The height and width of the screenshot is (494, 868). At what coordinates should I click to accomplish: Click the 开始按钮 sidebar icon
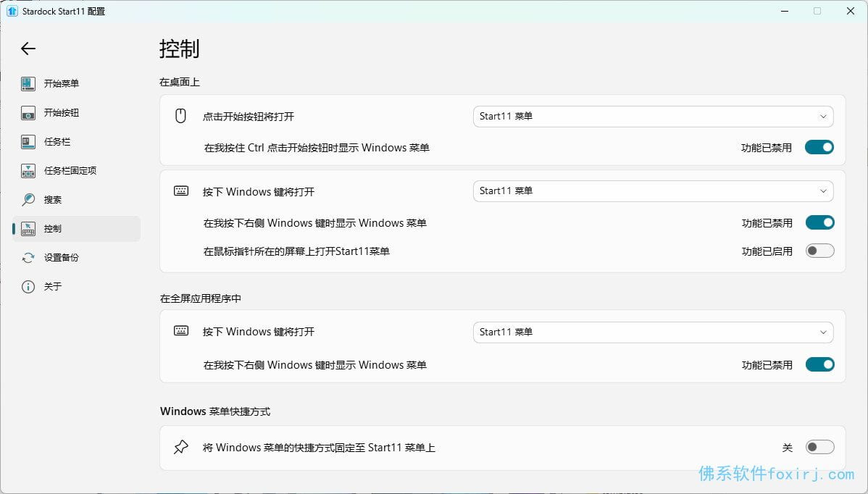tap(28, 113)
